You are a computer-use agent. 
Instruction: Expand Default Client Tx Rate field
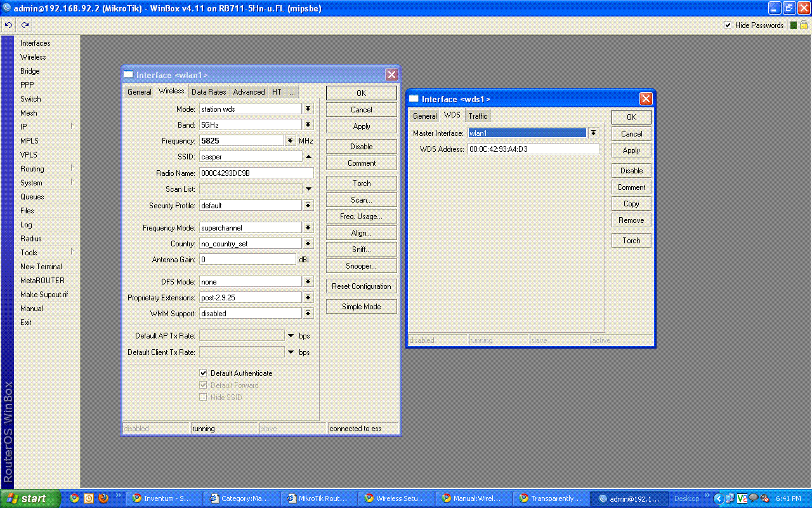coord(291,352)
